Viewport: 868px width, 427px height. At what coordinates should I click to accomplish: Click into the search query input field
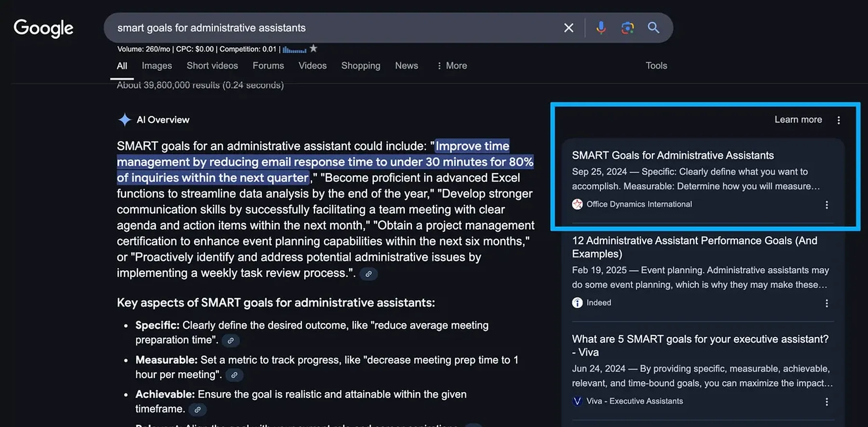point(333,28)
